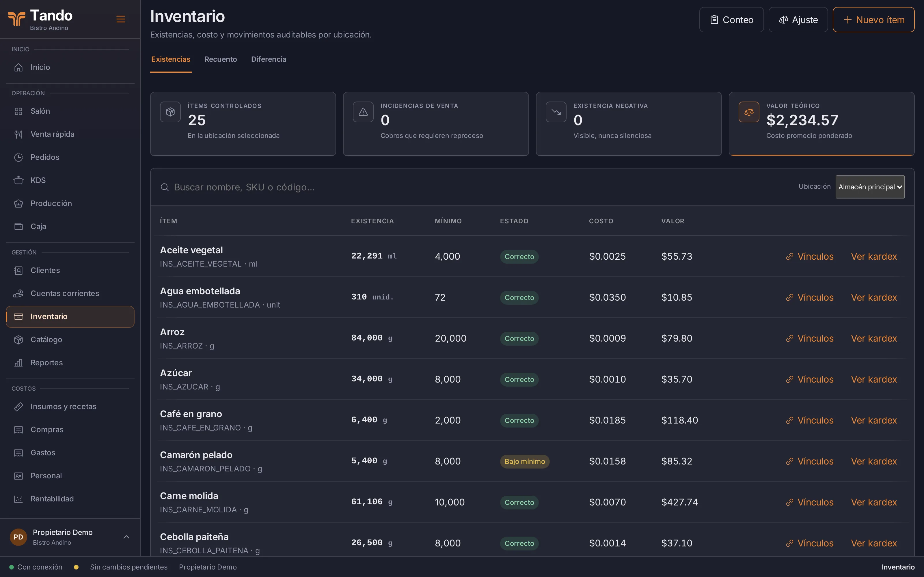Switch to the Recuento tab

coord(220,59)
